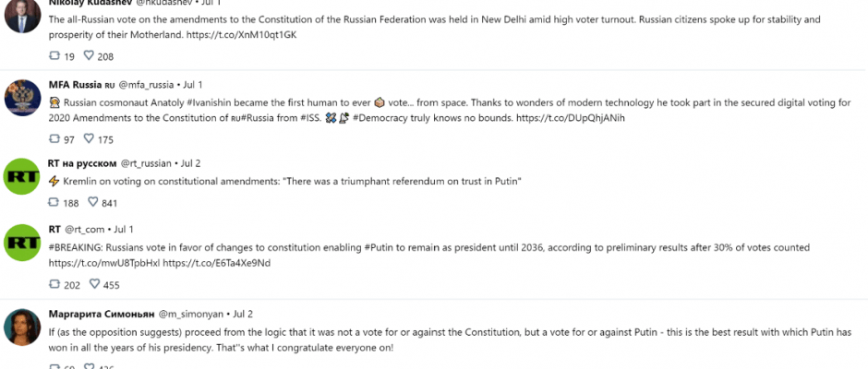Click retweet icon with 188 count

click(54, 202)
